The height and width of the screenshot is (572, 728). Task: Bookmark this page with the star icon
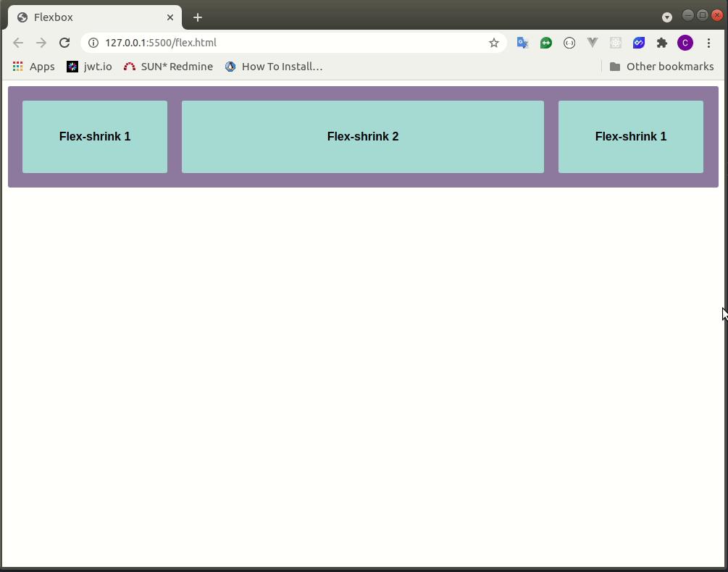tap(493, 43)
